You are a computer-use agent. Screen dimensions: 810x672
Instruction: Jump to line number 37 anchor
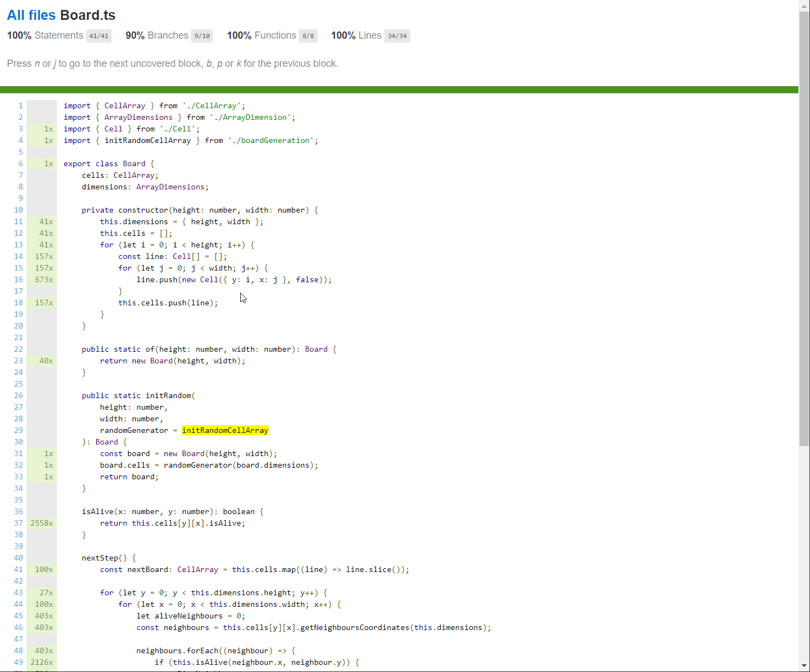click(18, 523)
